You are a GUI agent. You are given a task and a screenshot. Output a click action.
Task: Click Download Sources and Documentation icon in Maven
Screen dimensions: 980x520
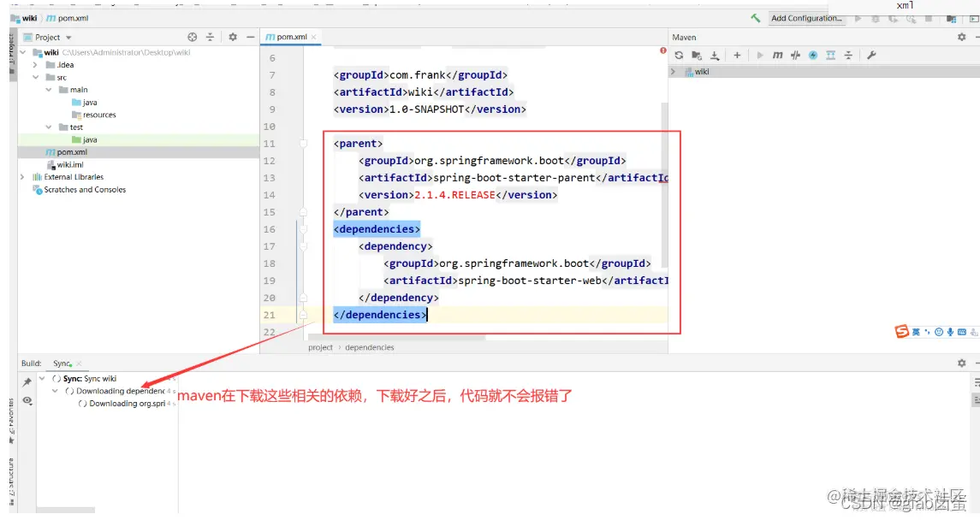[715, 55]
